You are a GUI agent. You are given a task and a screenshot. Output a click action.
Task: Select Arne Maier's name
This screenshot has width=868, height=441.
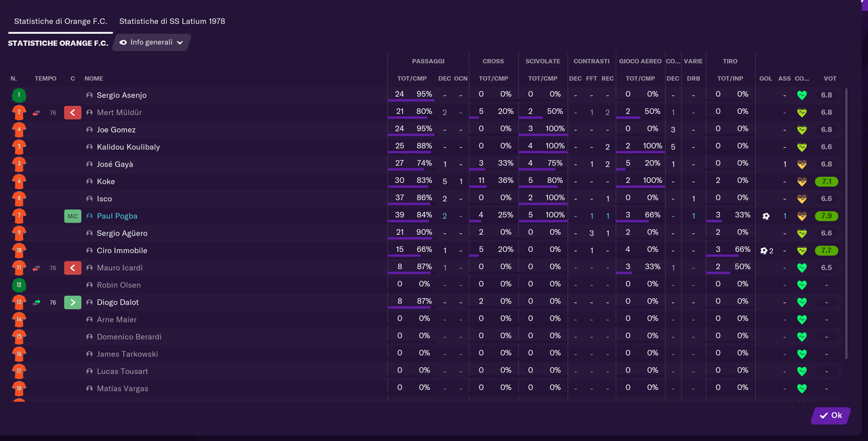click(x=117, y=320)
